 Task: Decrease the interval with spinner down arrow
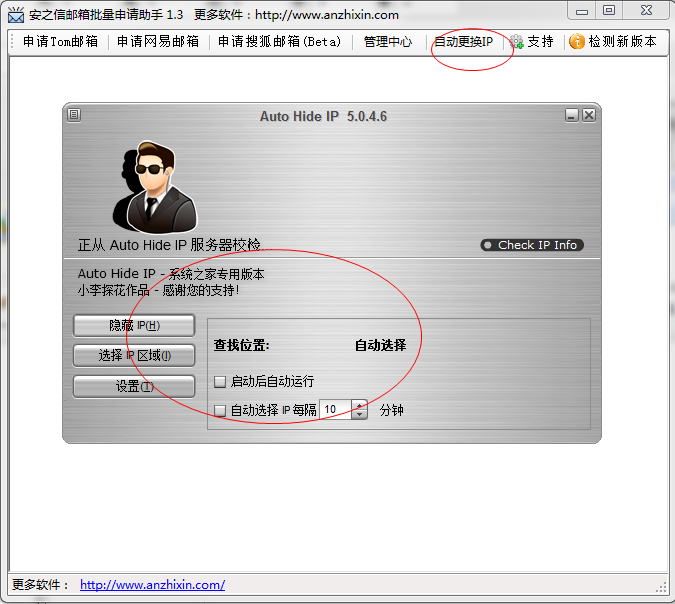pos(359,414)
